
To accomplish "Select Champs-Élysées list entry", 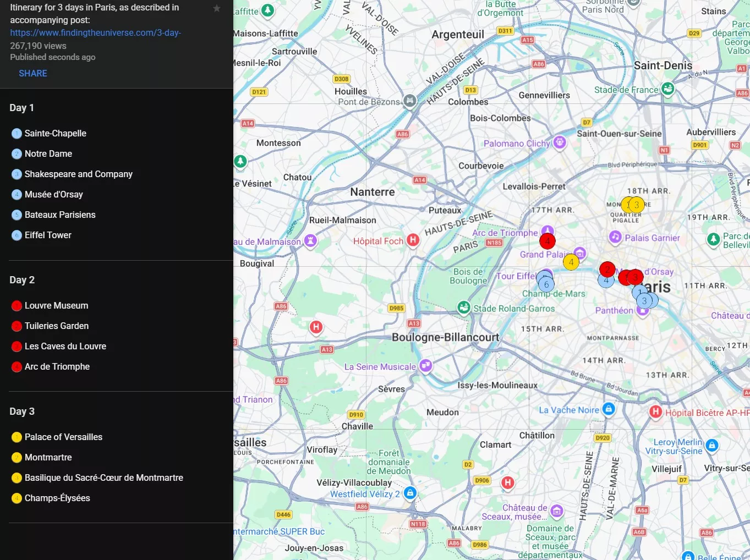I will click(57, 498).
